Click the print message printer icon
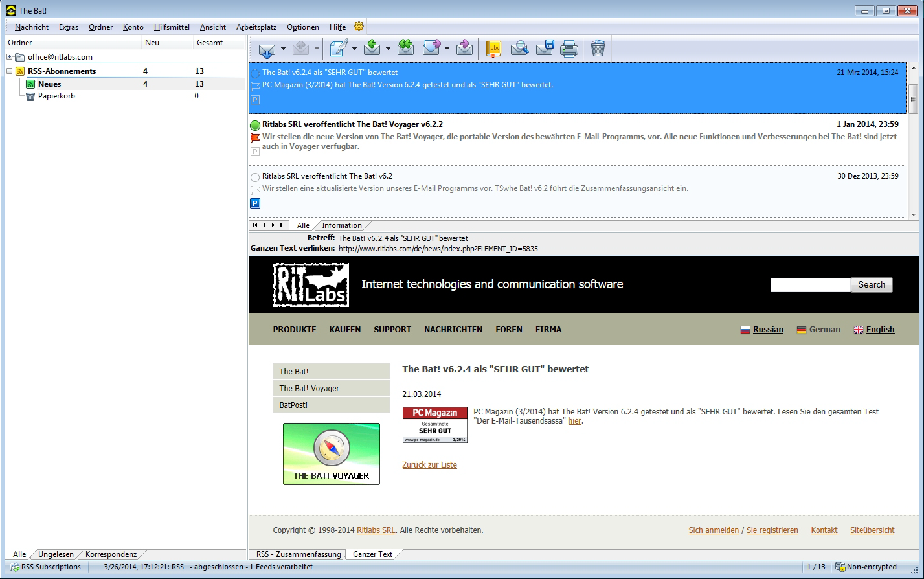Viewport: 924px width, 579px height. click(569, 49)
